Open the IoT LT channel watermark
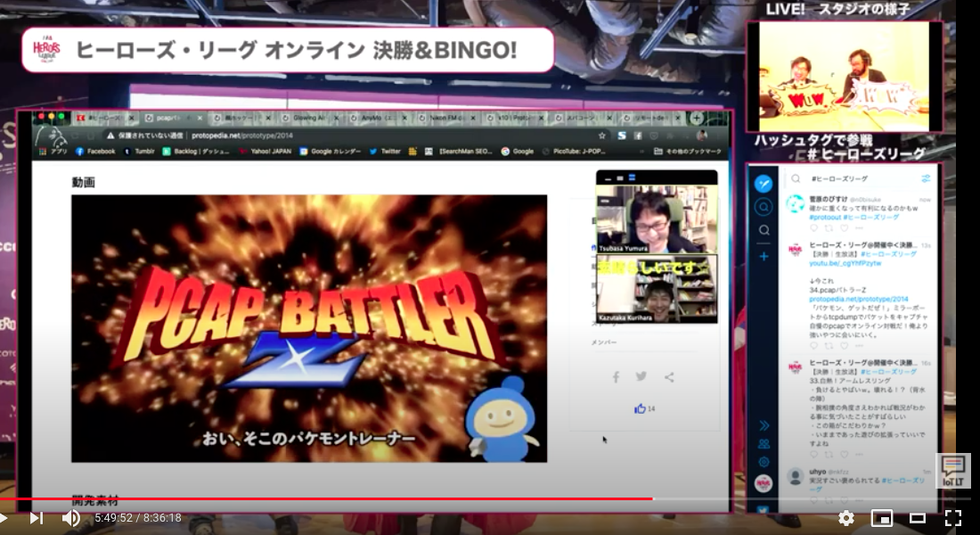980x535 pixels. [x=953, y=471]
